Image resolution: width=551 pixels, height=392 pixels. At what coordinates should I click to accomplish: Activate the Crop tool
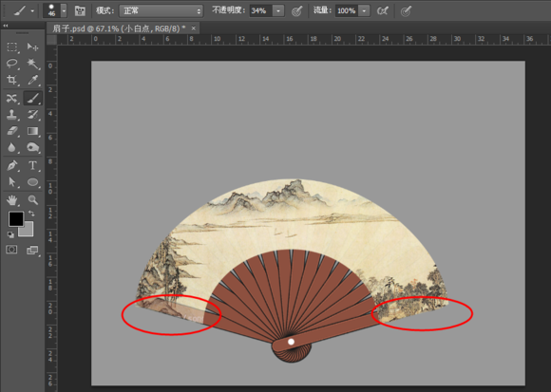click(x=12, y=80)
